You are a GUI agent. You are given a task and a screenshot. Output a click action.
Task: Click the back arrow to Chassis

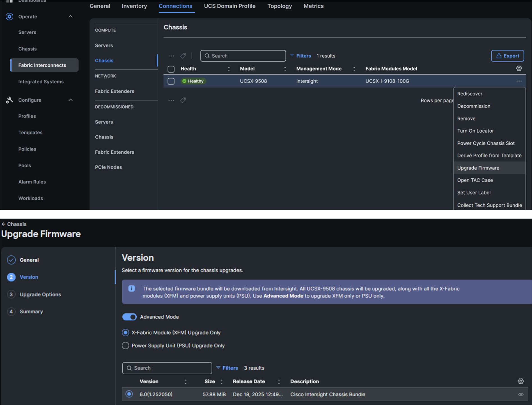pyautogui.click(x=3, y=224)
